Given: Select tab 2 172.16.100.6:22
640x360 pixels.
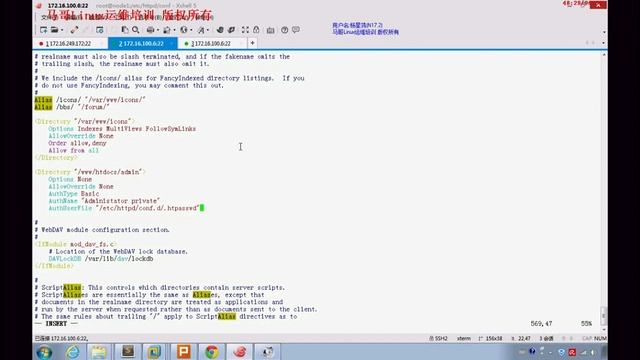Looking at the screenshot, I should 142,43.
